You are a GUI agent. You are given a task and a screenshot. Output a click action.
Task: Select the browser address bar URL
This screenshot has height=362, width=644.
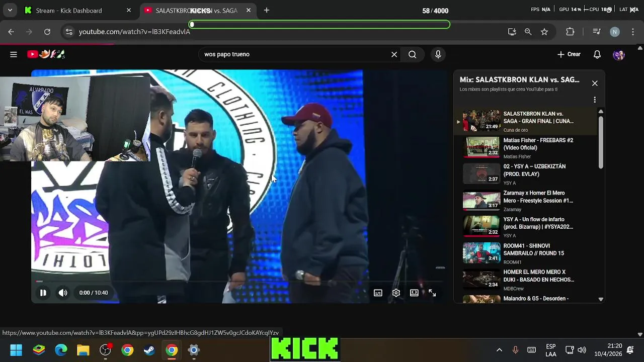click(134, 32)
